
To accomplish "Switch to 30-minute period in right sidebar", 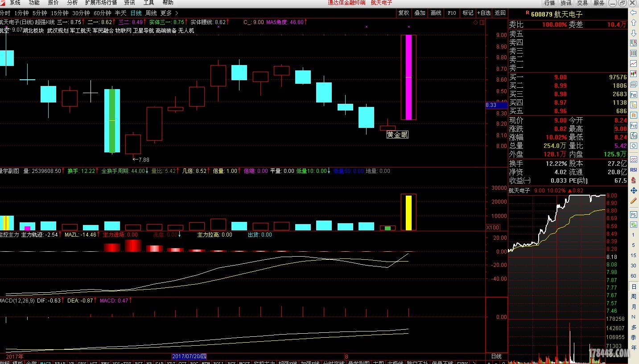I will (x=634, y=266).
